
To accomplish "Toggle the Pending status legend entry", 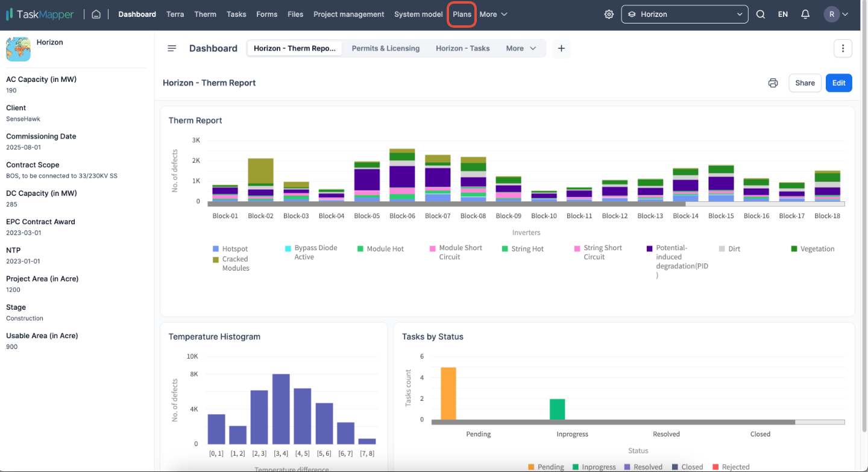I will pyautogui.click(x=546, y=467).
